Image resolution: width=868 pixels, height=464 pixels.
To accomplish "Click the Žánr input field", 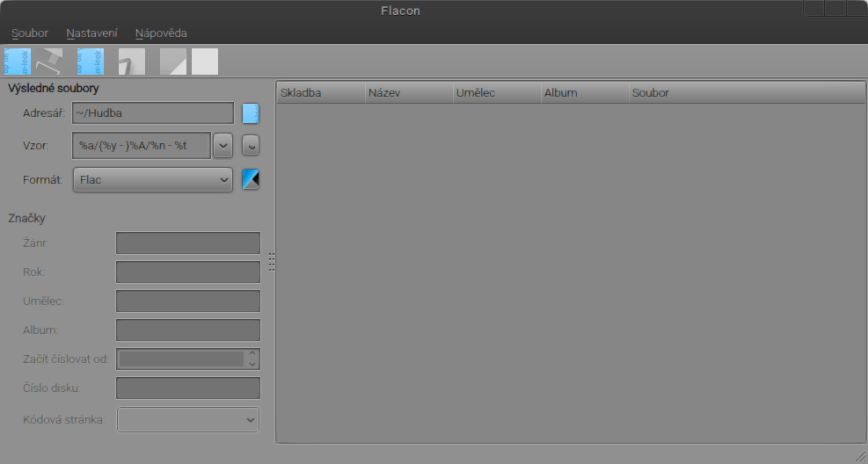I will [x=188, y=243].
